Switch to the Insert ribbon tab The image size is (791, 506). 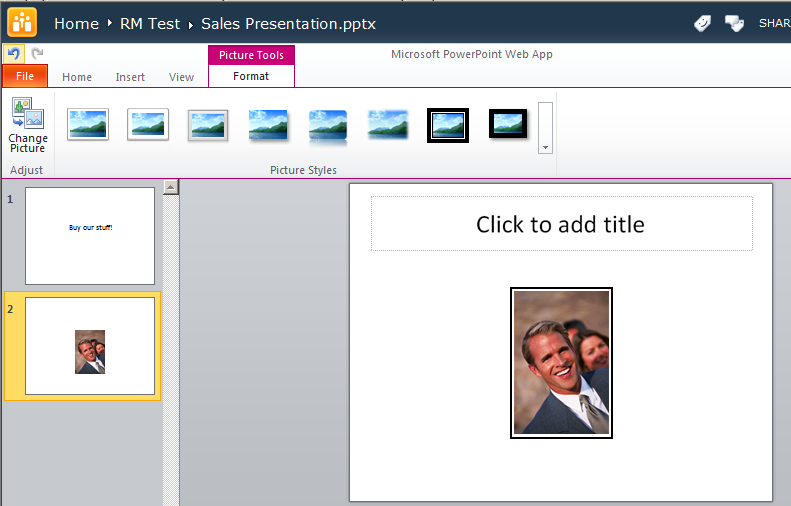(130, 77)
